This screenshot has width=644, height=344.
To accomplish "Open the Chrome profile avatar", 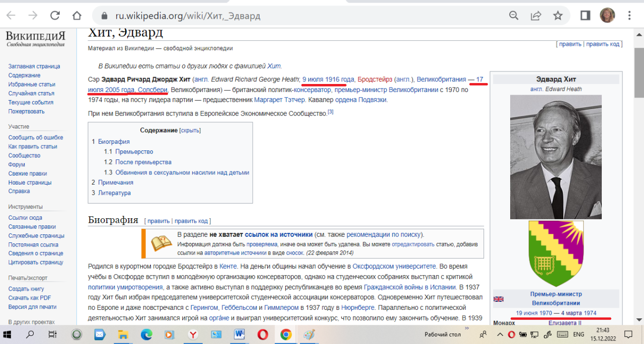I will [607, 16].
